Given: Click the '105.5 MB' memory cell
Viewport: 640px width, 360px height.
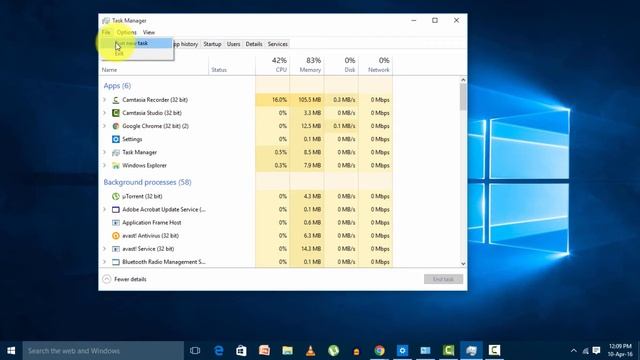Looking at the screenshot, I should click(307, 100).
